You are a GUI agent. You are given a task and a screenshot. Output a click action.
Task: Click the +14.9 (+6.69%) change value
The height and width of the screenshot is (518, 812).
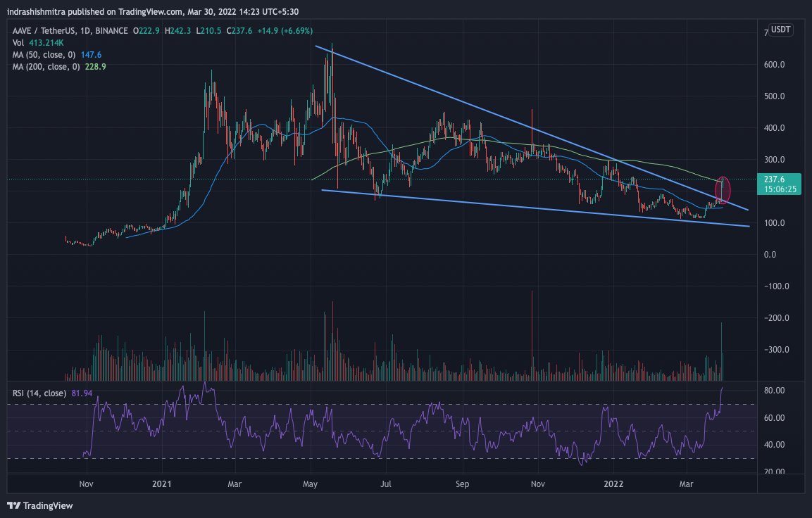(x=284, y=31)
